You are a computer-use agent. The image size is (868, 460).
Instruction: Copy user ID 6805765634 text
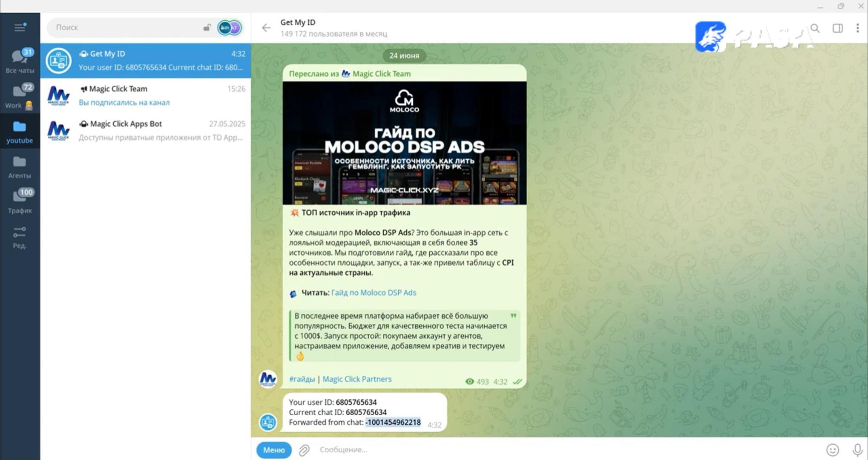coord(356,402)
